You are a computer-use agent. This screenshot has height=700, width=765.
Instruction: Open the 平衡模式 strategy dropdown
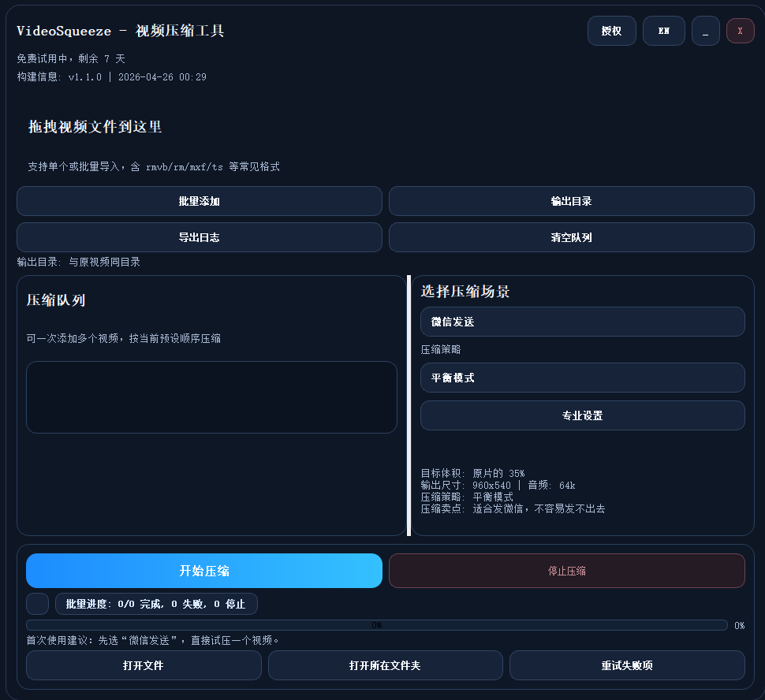[x=583, y=378]
